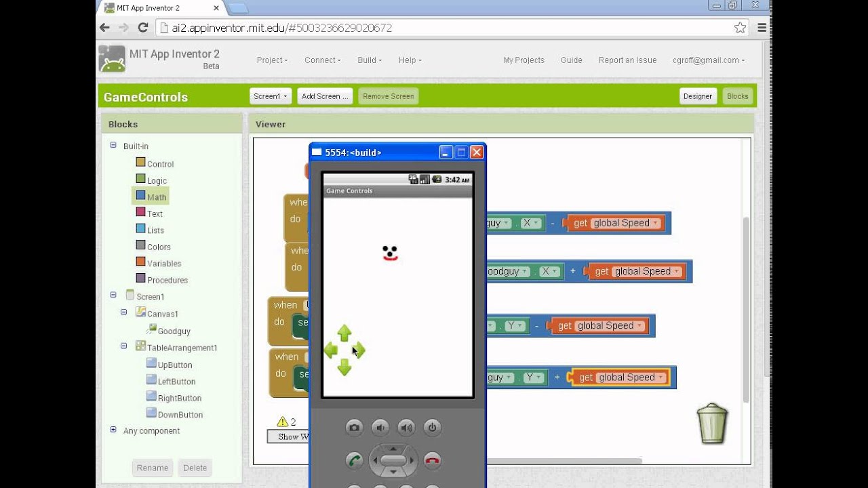Image resolution: width=868 pixels, height=488 pixels.
Task: Click the emulator red end-call button
Action: tap(432, 461)
